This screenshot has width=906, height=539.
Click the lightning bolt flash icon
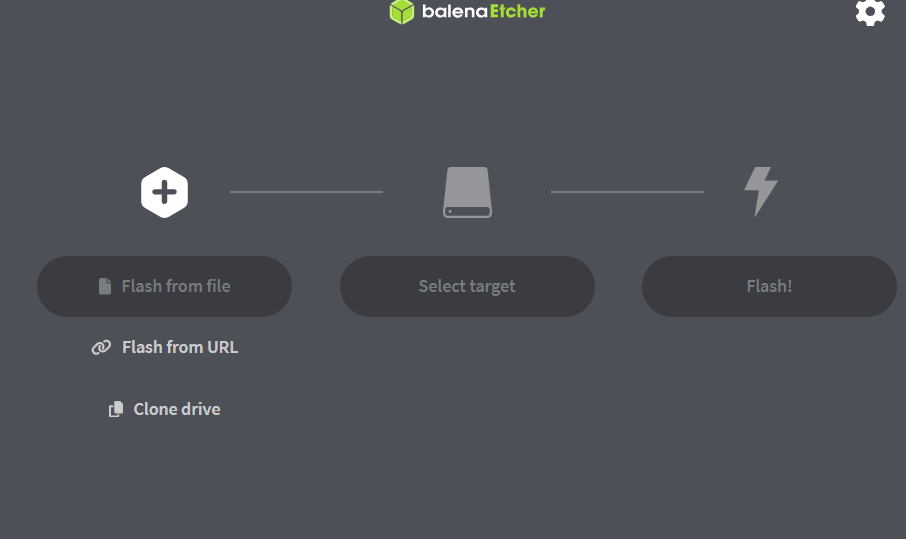[760, 190]
